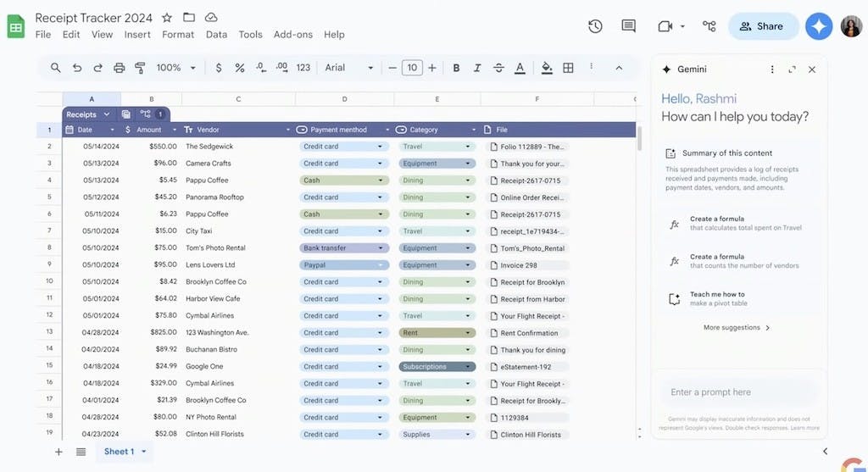The image size is (868, 472).
Task: Open the File menu
Action: pyautogui.click(x=43, y=34)
